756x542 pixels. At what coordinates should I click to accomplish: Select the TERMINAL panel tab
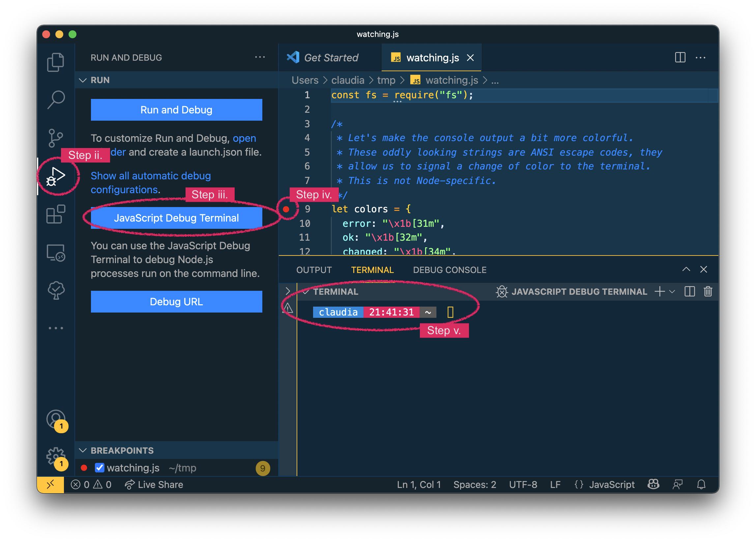click(372, 270)
